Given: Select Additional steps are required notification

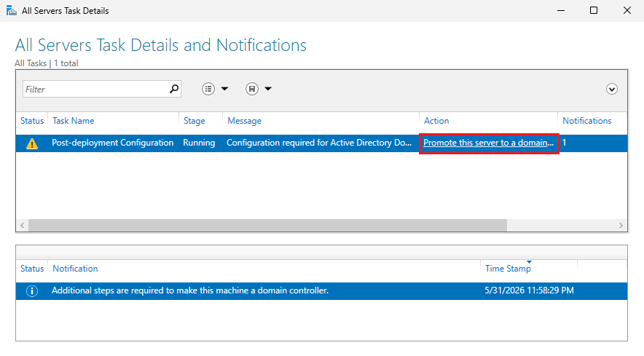Looking at the screenshot, I should [x=190, y=290].
